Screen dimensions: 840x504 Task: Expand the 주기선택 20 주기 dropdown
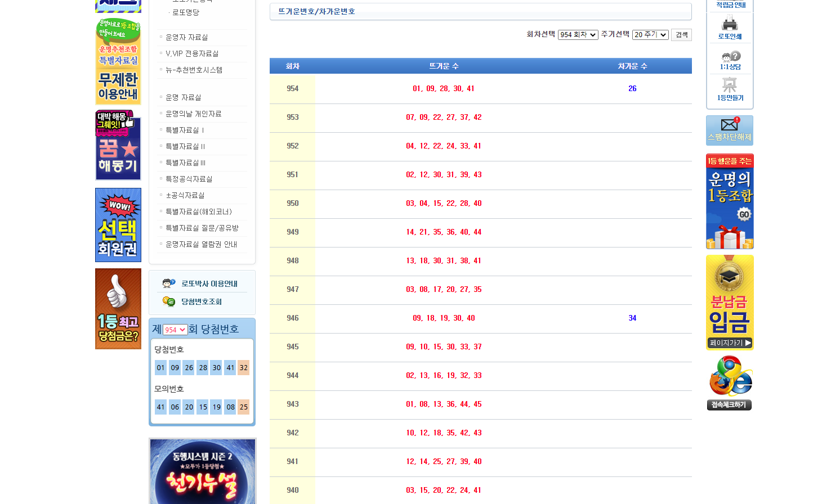pyautogui.click(x=650, y=35)
